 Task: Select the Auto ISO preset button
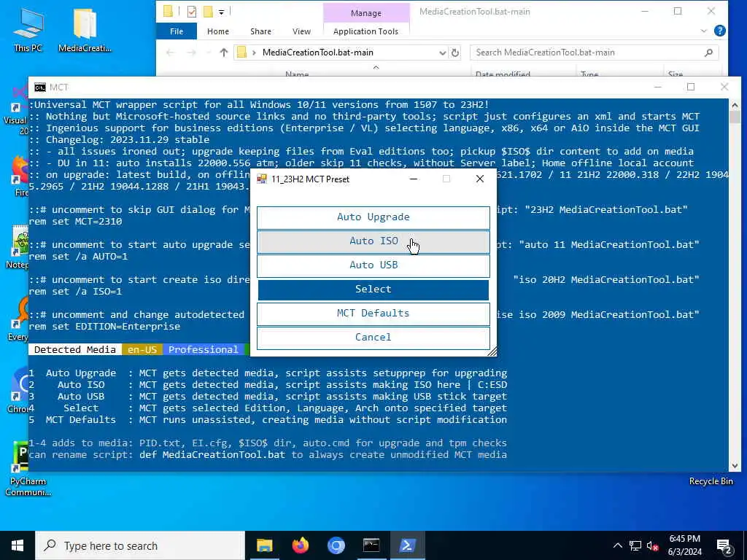pos(373,241)
